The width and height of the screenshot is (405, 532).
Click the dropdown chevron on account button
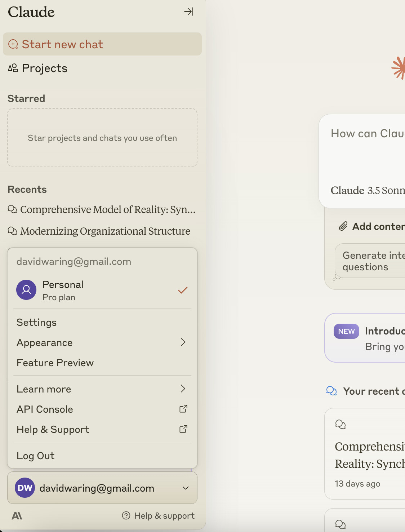pos(186,488)
